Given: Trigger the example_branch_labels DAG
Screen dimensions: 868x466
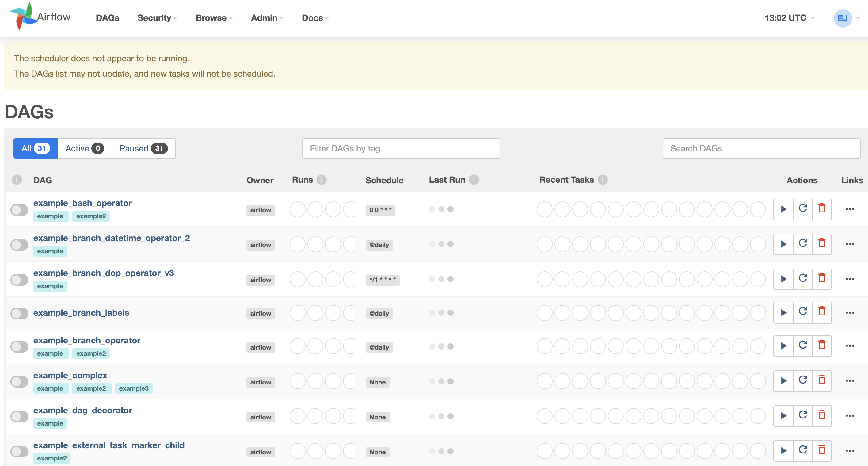Looking at the screenshot, I should click(783, 313).
